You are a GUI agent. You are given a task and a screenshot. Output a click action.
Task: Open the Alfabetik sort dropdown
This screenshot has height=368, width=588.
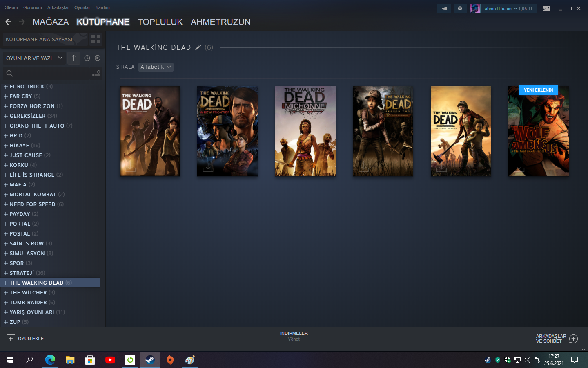[x=156, y=67]
